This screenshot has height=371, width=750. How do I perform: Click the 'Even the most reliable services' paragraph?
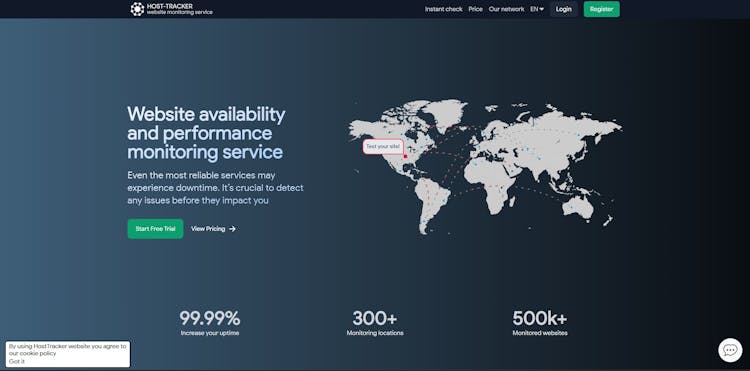(x=215, y=188)
